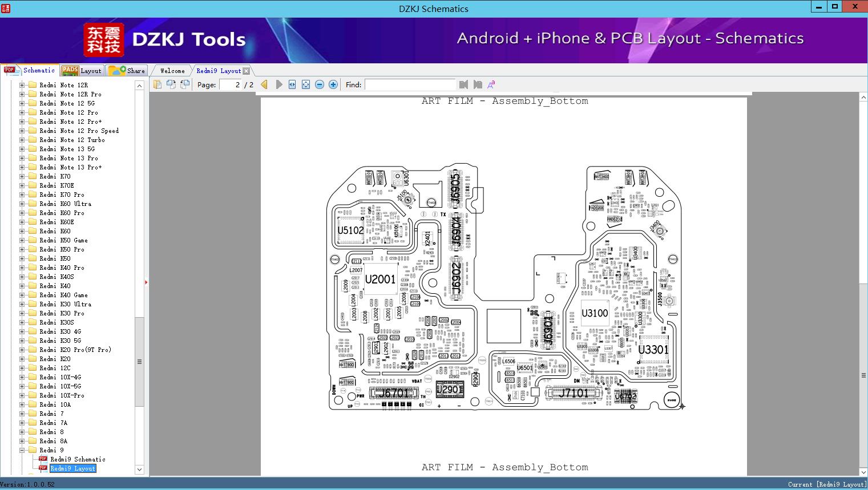Click inside the Find text field

(x=410, y=84)
